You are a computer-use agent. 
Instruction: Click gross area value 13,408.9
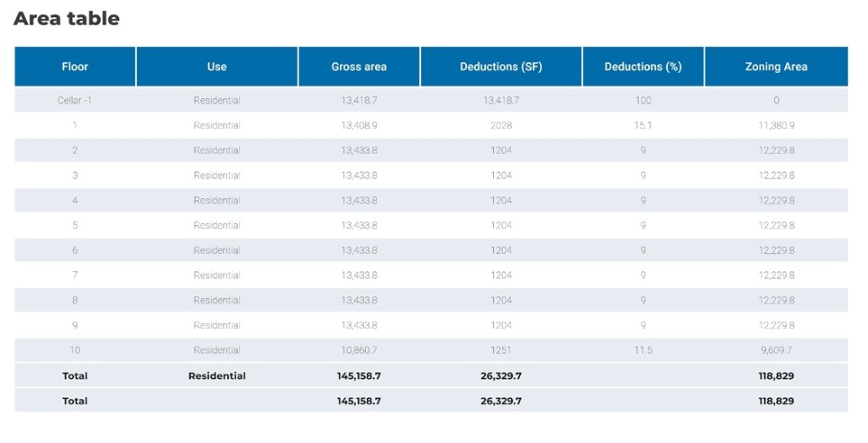(359, 125)
